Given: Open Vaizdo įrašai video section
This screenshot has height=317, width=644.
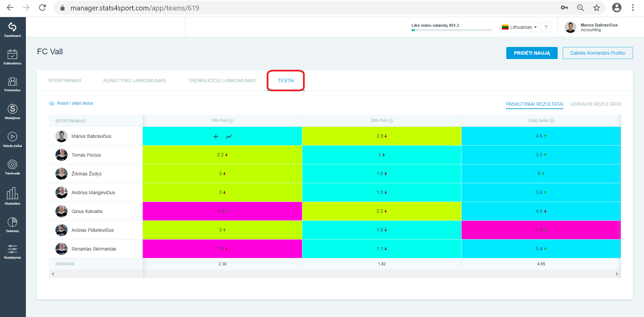Looking at the screenshot, I should 12,139.
